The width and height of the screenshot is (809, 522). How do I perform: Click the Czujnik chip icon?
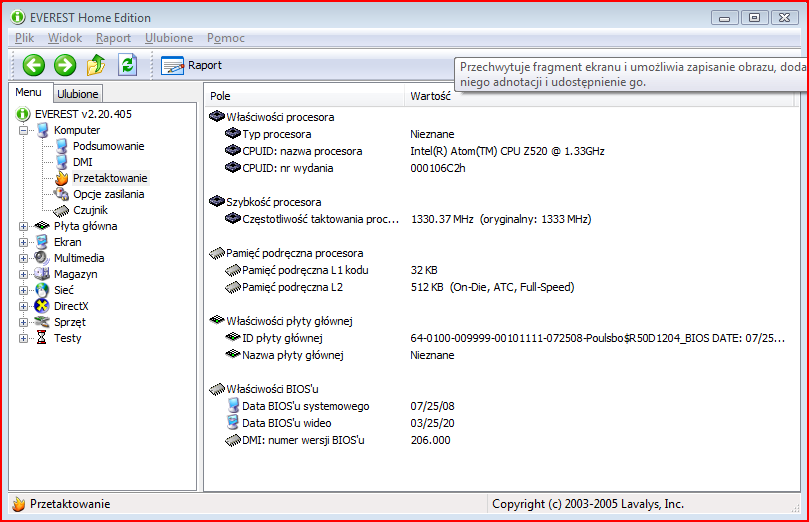pos(61,210)
